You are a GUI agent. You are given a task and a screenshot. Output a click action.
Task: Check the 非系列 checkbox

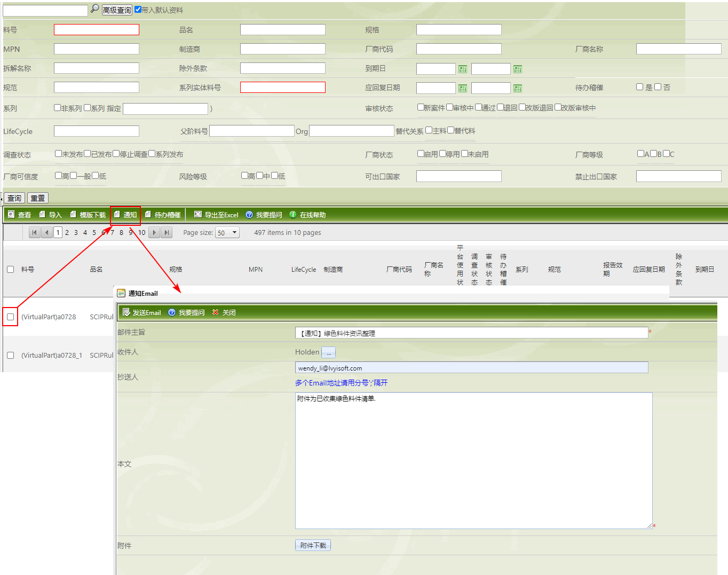[x=57, y=108]
